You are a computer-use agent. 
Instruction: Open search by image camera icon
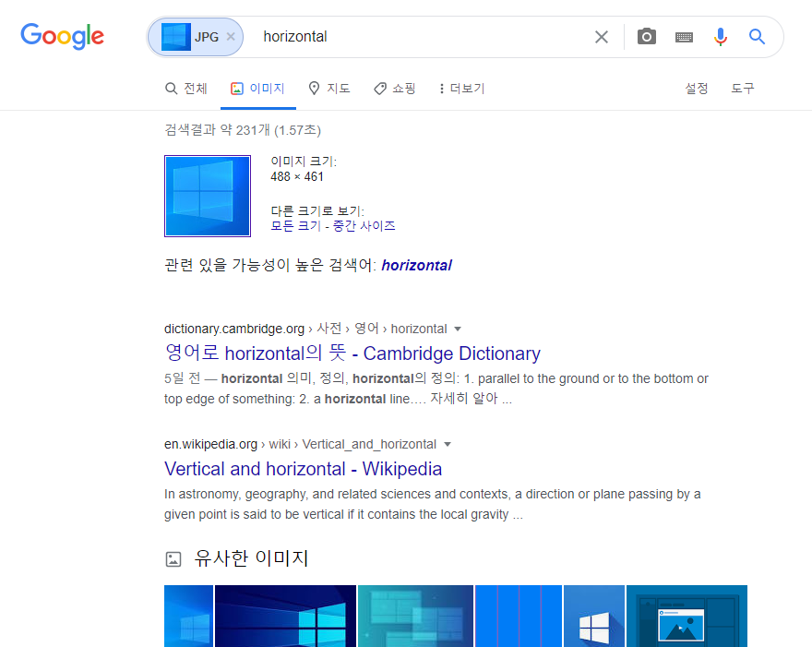tap(646, 37)
